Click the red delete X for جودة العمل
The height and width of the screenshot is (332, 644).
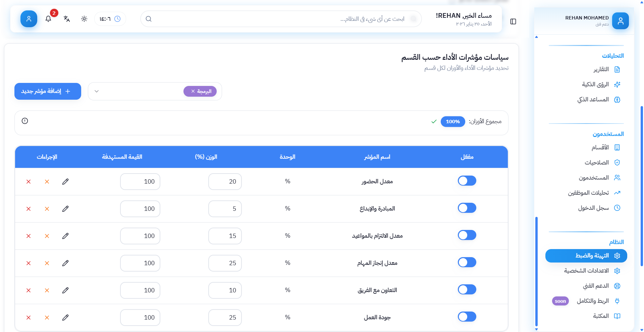(29, 318)
